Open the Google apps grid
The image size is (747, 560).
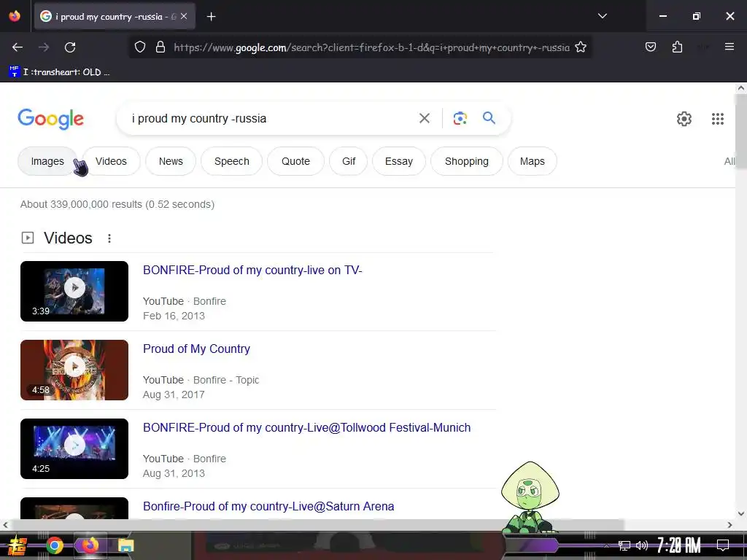(x=718, y=119)
